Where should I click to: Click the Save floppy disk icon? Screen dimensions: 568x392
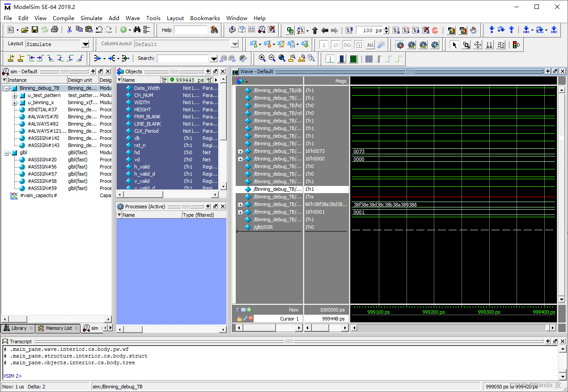pyautogui.click(x=34, y=30)
